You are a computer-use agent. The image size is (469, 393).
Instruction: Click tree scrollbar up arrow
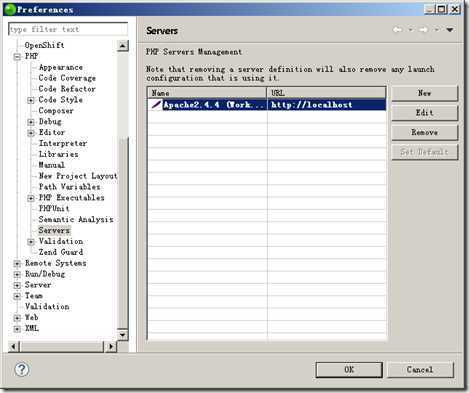coord(123,46)
